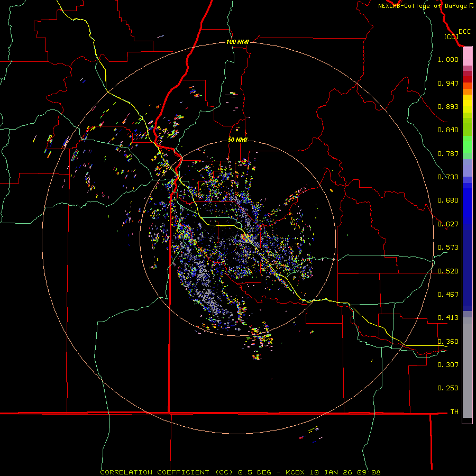Viewport: 476px width, 476px height.
Task: Click the CORRELATION COEFFICIENT (CC) caption text
Action: [x=167, y=472]
